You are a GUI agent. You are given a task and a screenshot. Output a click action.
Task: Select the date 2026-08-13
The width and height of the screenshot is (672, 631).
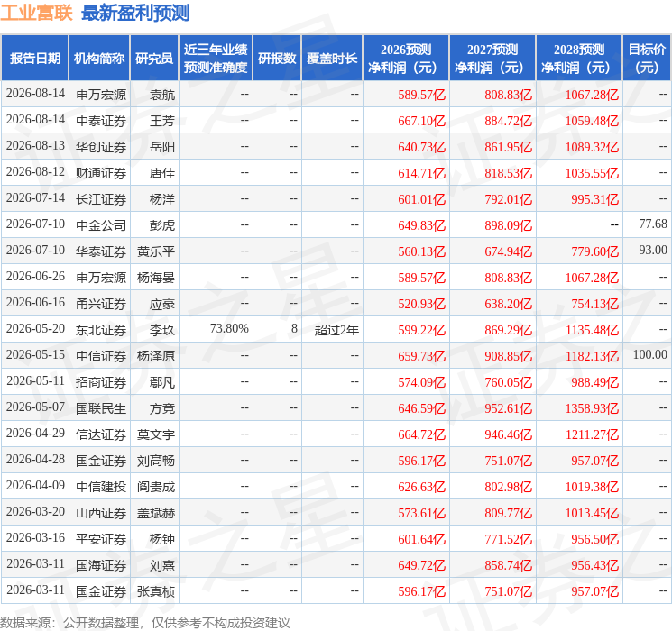[35, 146]
